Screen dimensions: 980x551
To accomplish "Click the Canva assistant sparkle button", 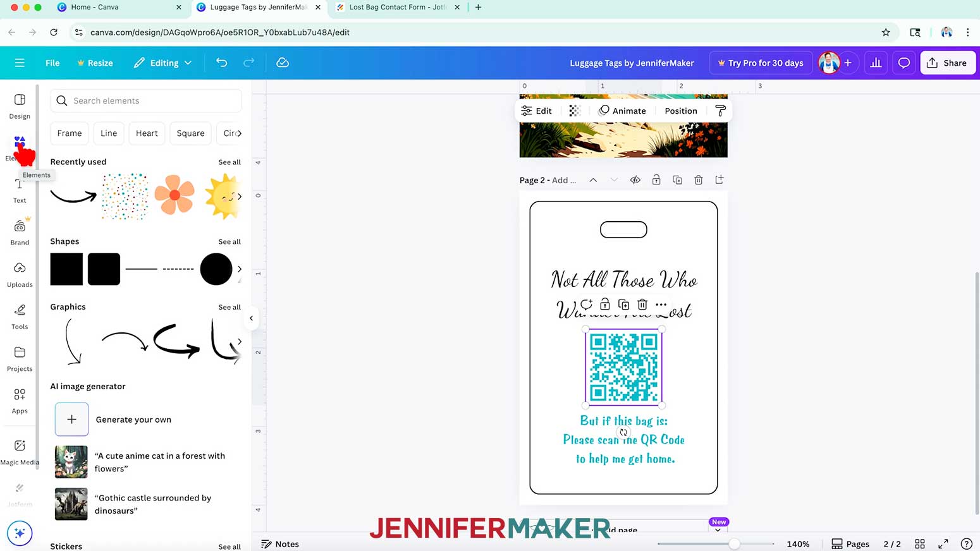I will [x=20, y=533].
